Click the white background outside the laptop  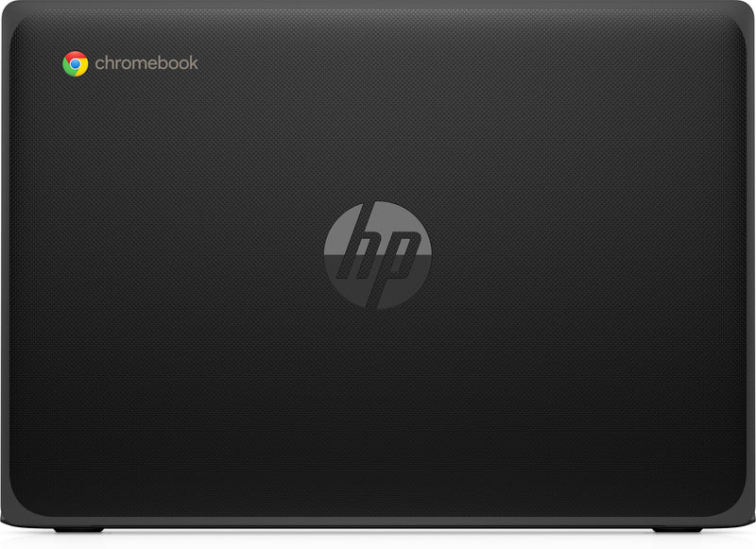[x=378, y=544]
